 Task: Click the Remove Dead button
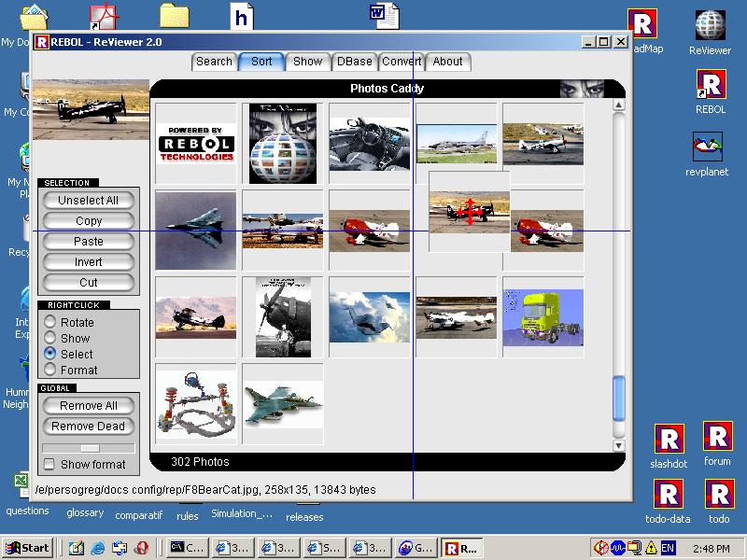(89, 427)
